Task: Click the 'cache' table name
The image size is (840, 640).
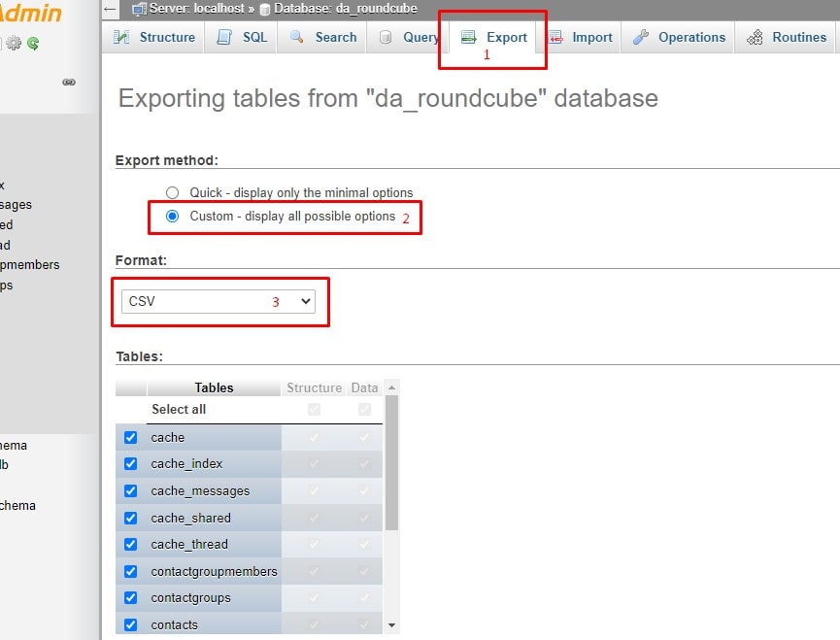Action: pos(168,438)
